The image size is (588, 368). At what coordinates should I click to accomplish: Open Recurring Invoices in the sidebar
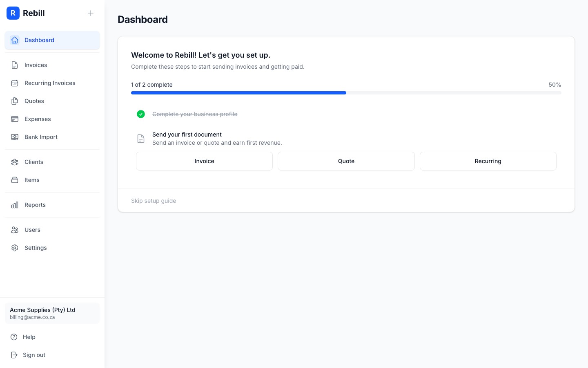pos(52,83)
